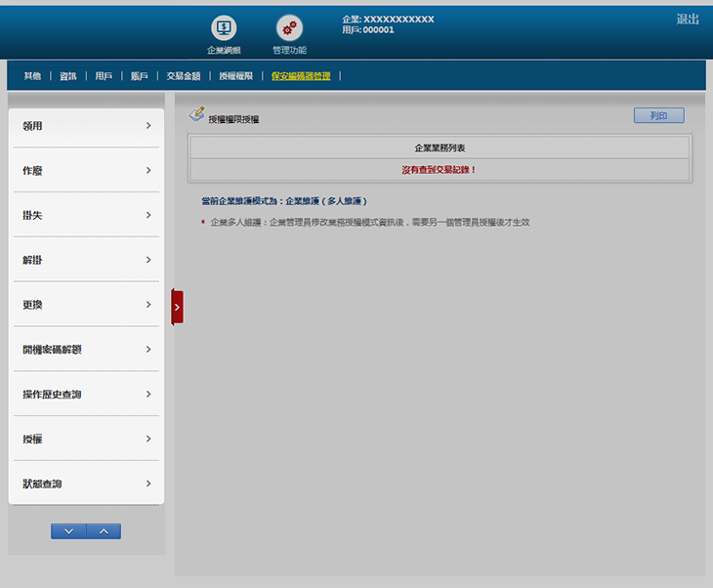Switch to the 保安編碼器管理 menu tab
This screenshot has height=588, width=713.
(x=301, y=75)
